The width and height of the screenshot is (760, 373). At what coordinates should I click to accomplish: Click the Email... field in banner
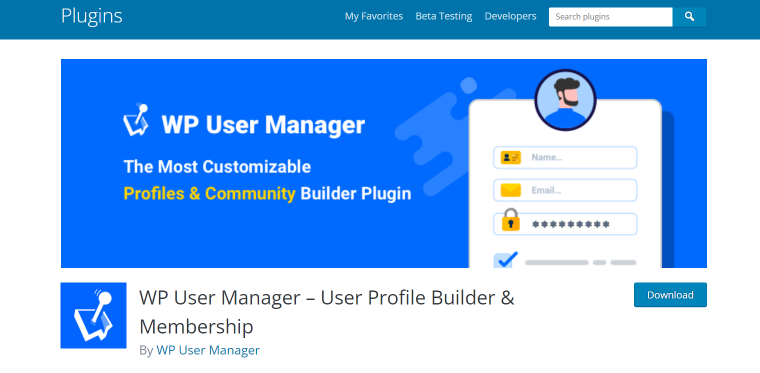pyautogui.click(x=565, y=190)
